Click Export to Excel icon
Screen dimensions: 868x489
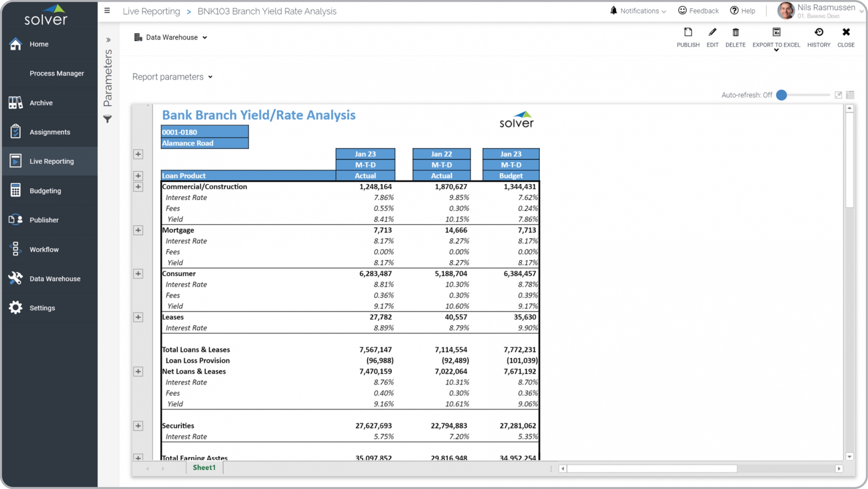[x=776, y=33]
